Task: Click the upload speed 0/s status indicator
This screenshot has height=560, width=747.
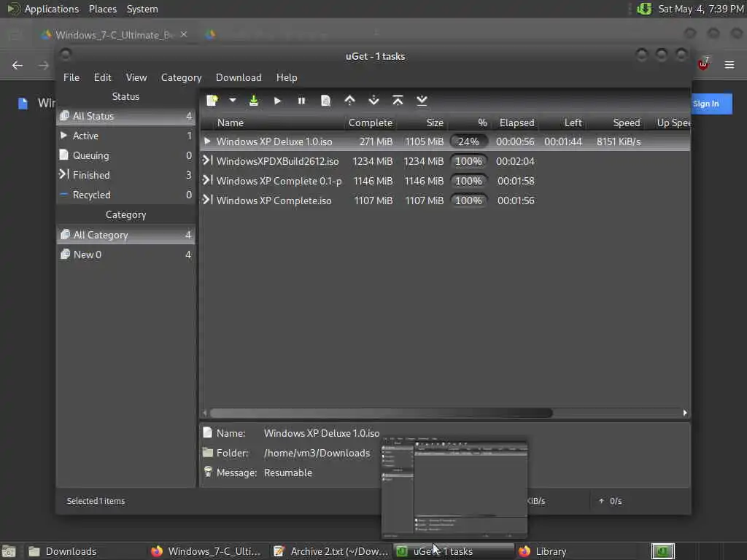Action: pyautogui.click(x=611, y=501)
